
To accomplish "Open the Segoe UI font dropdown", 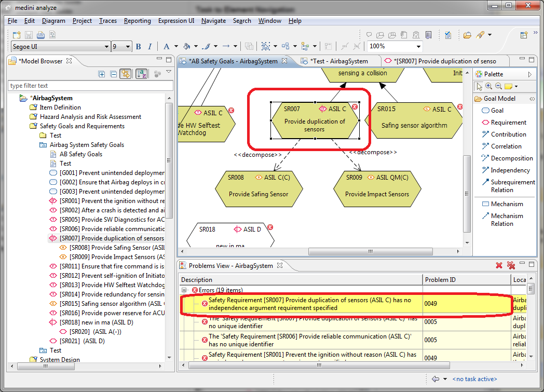I will point(106,47).
